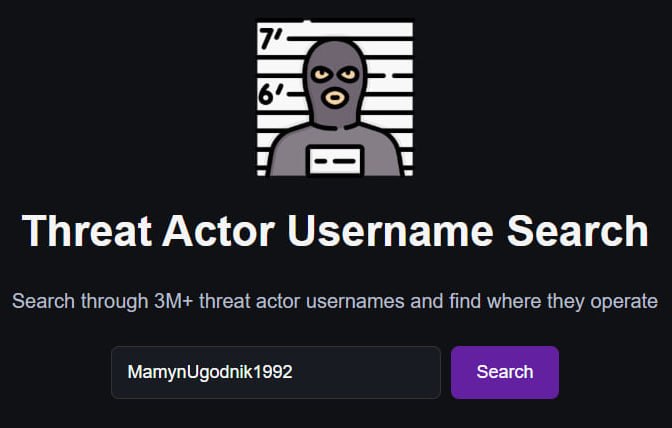Click the masked mugshot logo image
The image size is (672, 428).
[335, 98]
